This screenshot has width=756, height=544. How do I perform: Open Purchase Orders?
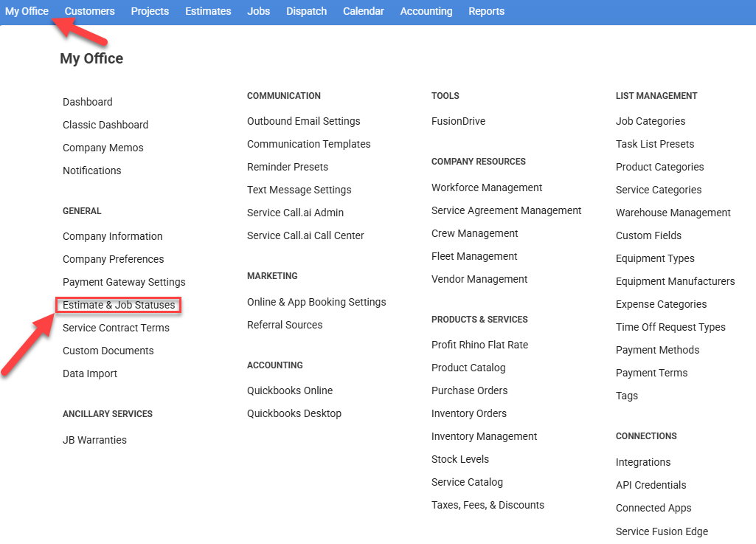[470, 390]
